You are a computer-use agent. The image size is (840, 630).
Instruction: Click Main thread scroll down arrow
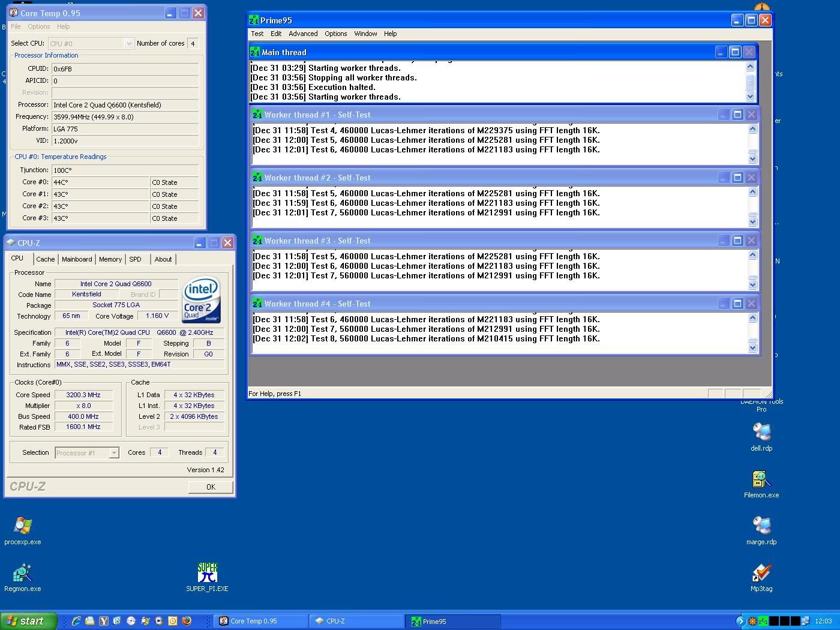750,96
